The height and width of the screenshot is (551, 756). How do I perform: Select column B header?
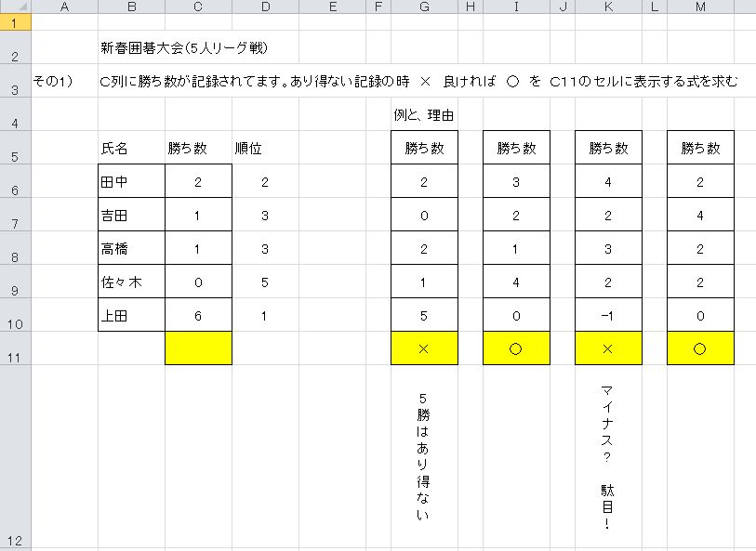[x=132, y=7]
